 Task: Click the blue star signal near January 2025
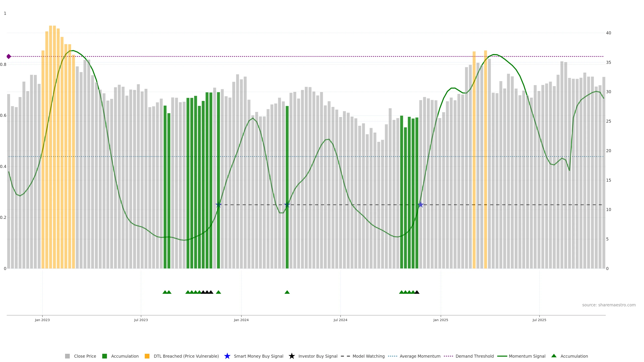(421, 205)
